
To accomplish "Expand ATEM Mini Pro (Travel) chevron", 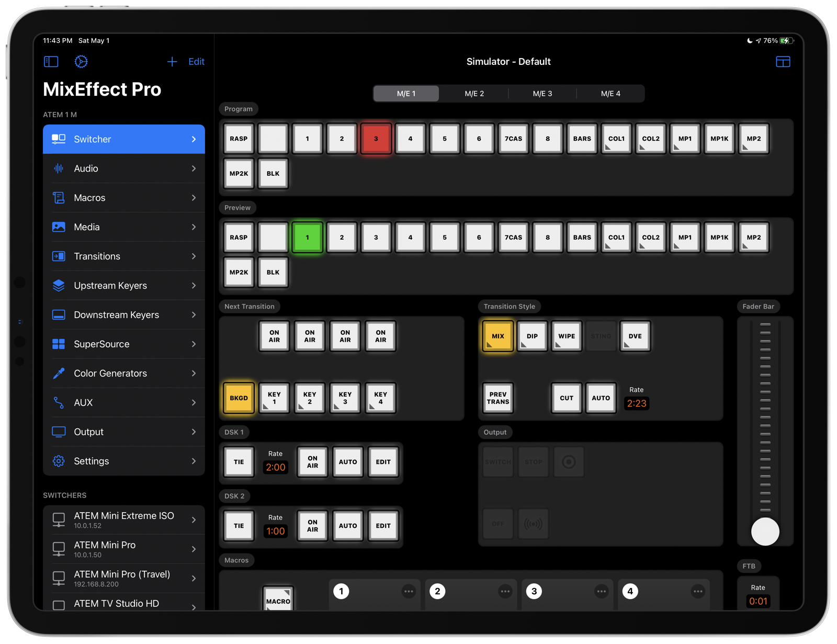I will pos(194,579).
